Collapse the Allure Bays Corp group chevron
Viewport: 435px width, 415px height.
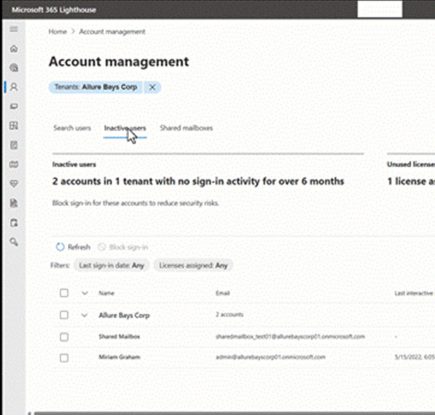pyautogui.click(x=84, y=315)
